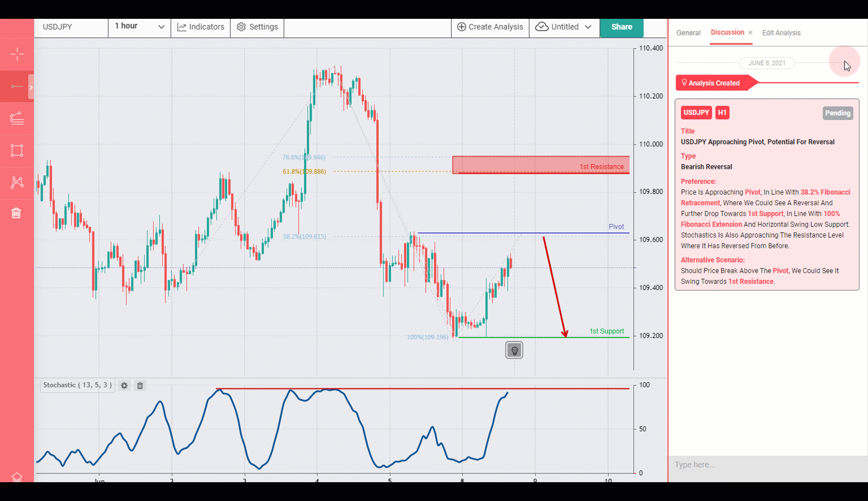The image size is (868, 501).
Task: Click the Stochastic ( 13, 5, 3 ) label
Action: coord(77,385)
